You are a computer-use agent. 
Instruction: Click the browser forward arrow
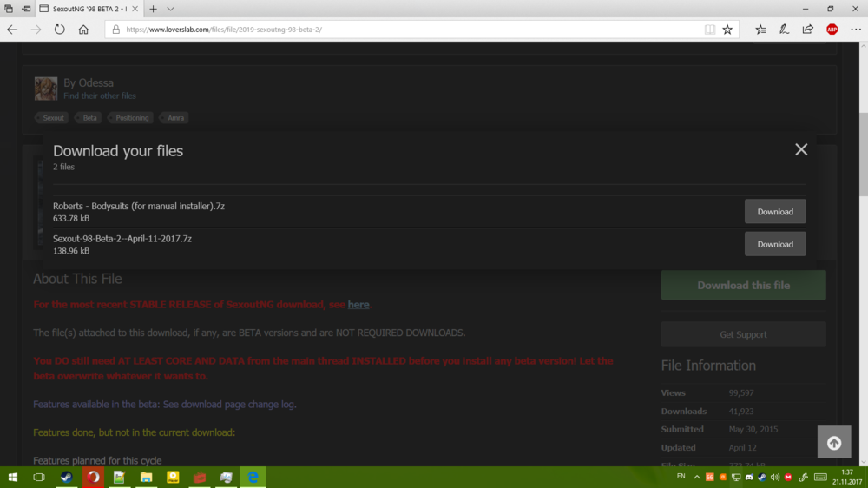36,30
